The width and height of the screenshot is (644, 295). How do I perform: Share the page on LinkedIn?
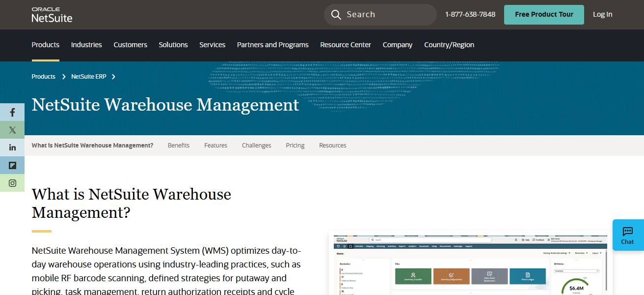click(x=12, y=147)
